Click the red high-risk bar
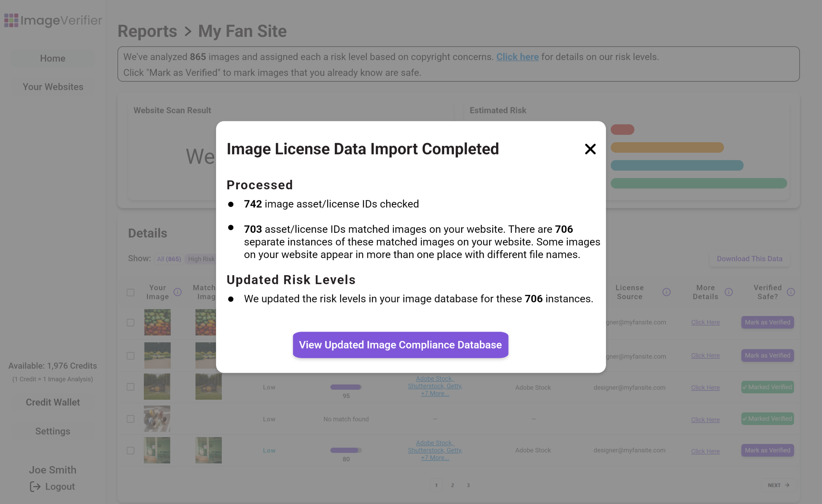This screenshot has width=822, height=504. point(622,129)
